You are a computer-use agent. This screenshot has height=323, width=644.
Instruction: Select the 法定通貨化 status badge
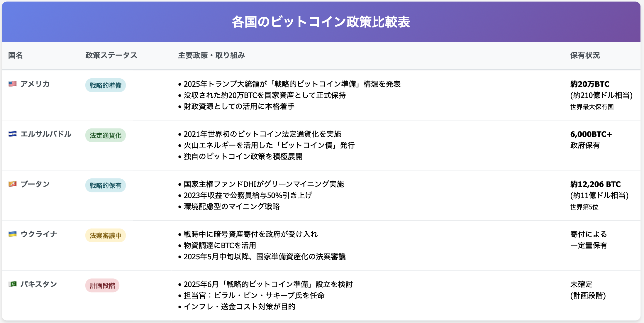[105, 136]
